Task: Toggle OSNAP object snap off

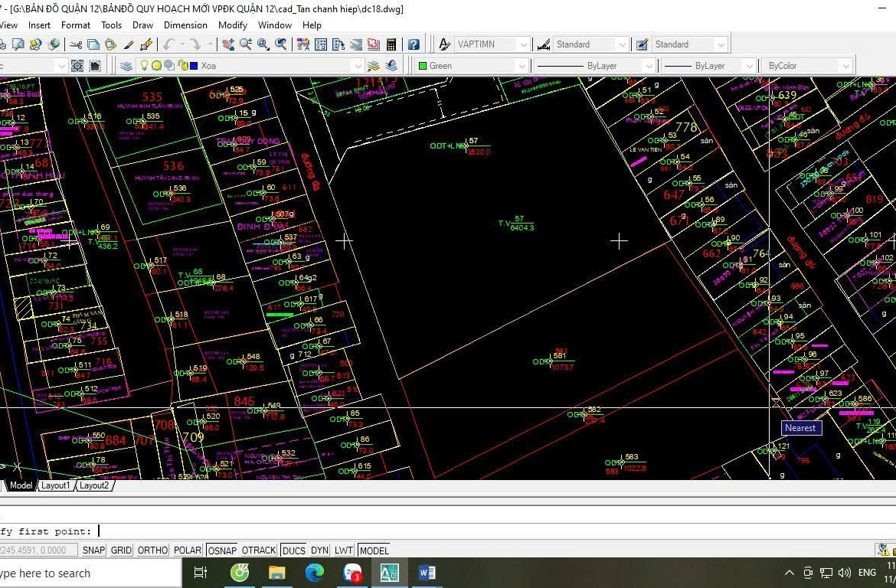Action: tap(222, 550)
